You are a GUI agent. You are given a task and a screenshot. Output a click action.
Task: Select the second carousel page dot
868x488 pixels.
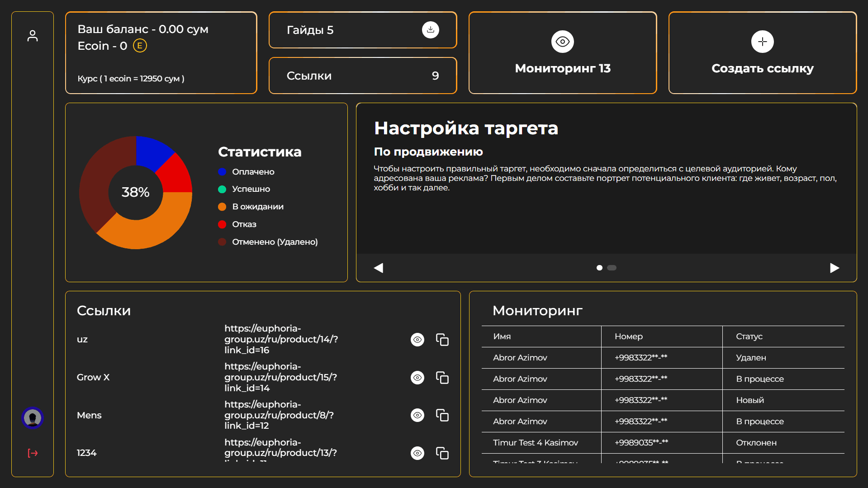click(x=612, y=268)
